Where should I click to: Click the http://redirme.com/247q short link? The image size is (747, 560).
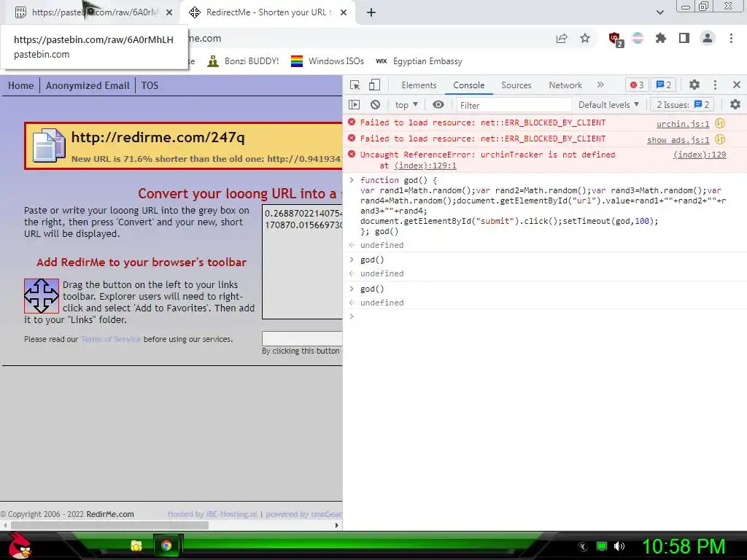(158, 137)
